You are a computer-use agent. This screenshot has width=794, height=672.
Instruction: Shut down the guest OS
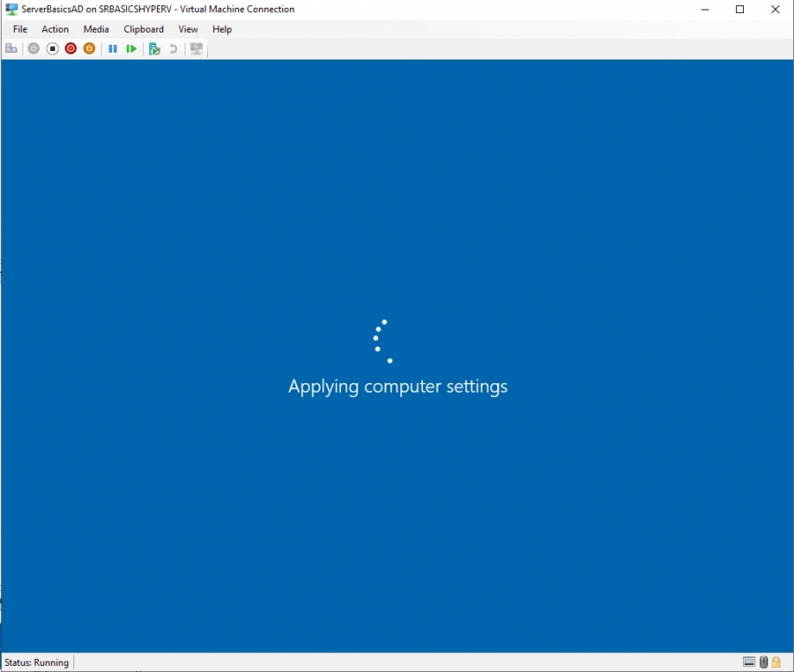pyautogui.click(x=71, y=48)
